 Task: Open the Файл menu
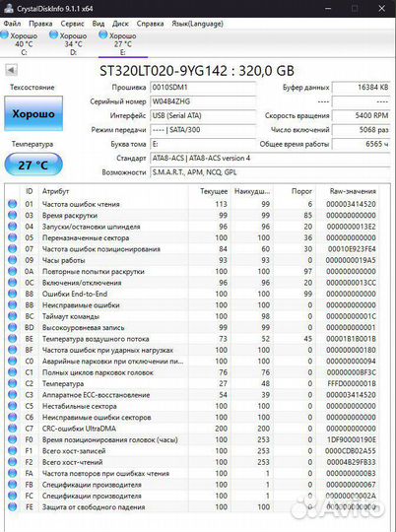click(x=12, y=24)
